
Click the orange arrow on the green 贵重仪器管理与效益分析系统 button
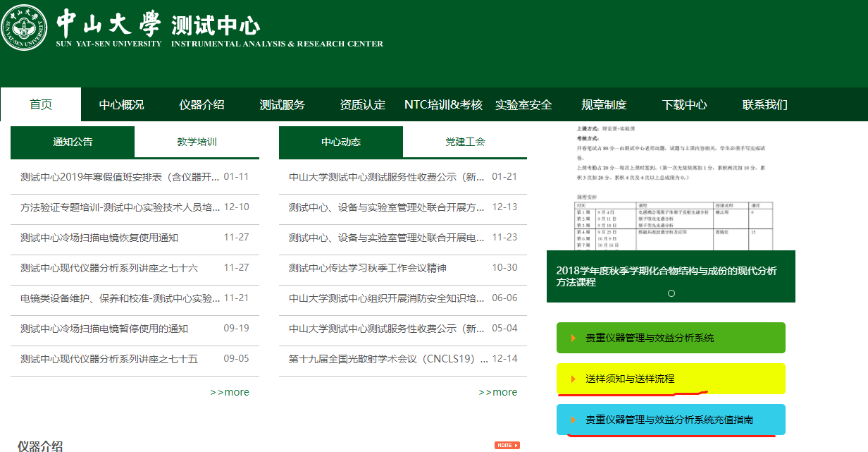pos(573,338)
